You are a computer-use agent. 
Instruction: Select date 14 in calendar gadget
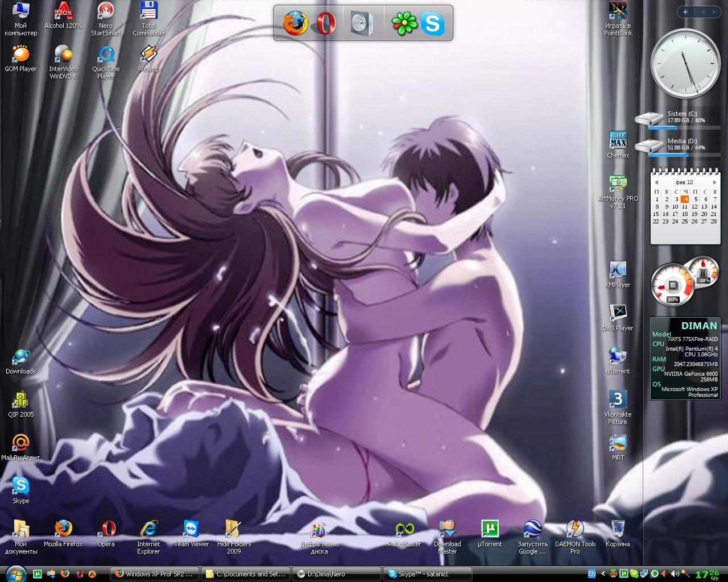coord(714,206)
